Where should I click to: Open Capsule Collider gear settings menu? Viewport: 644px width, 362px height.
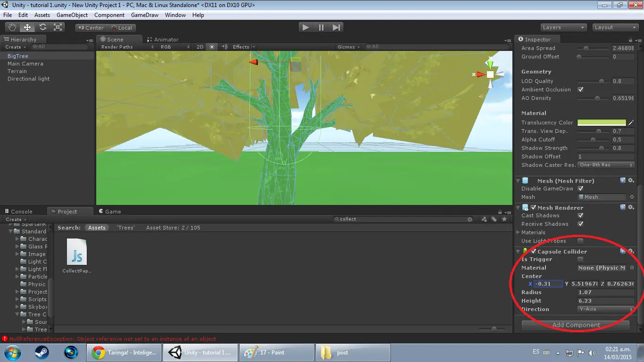coord(631,251)
